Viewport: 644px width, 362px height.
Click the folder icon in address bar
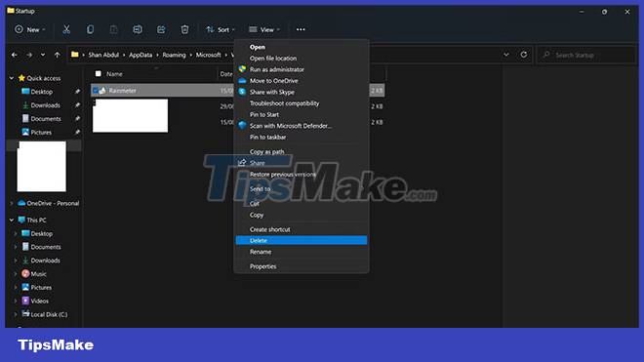point(75,55)
